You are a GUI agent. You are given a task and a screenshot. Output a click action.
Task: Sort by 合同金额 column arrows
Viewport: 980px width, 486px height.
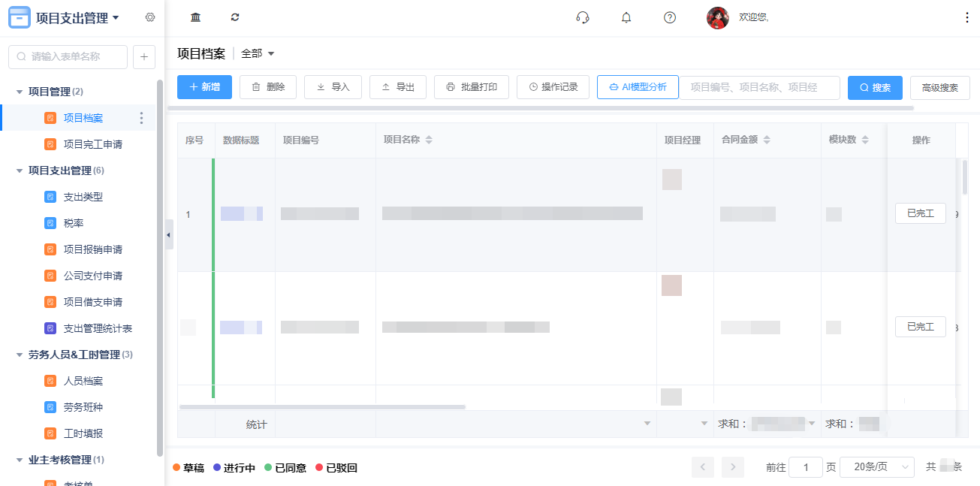tap(767, 140)
